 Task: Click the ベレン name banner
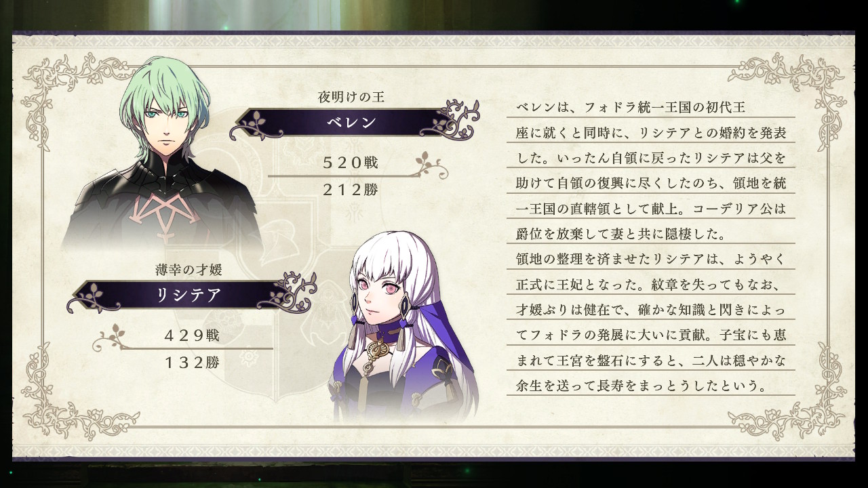351,123
